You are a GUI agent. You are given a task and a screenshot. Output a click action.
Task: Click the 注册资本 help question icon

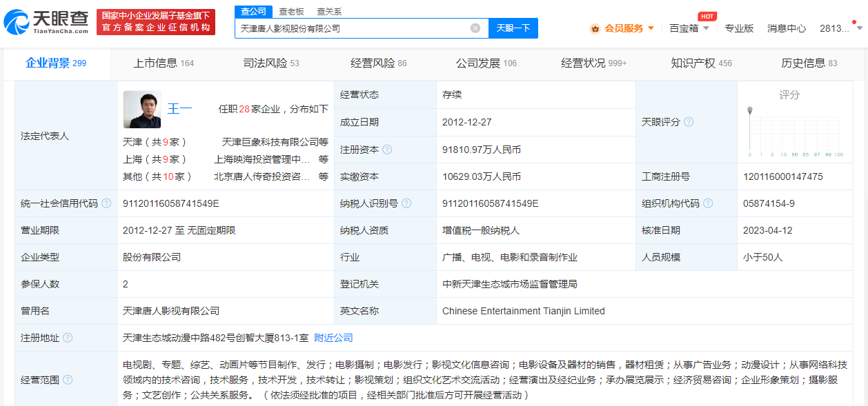pyautogui.click(x=387, y=150)
